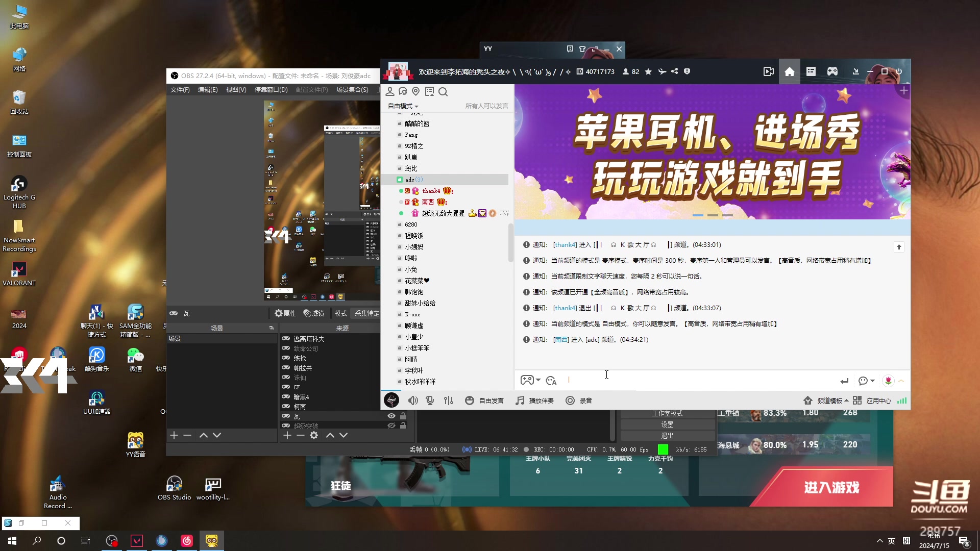The width and height of the screenshot is (980, 551).
Task: Click the font emoji icon in chat input
Action: (551, 381)
